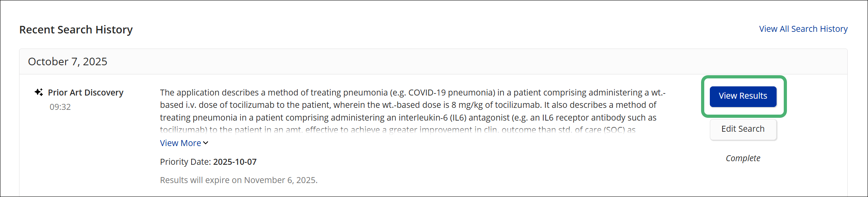This screenshot has height=197, width=868.
Task: Open results with the View Results button
Action: [x=743, y=96]
